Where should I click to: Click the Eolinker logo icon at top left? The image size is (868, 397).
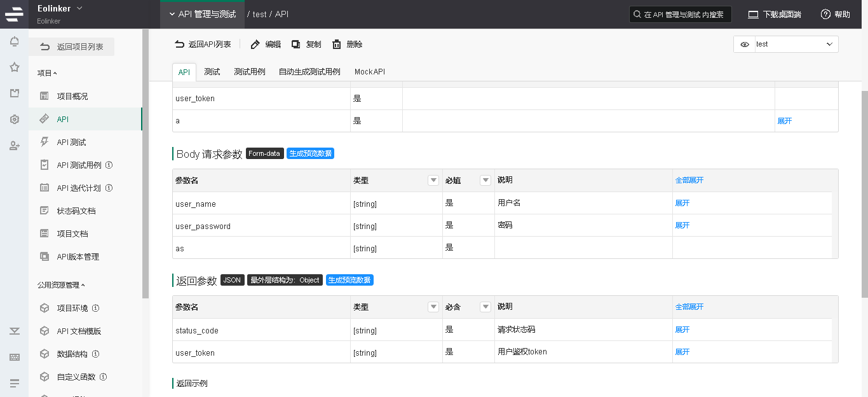coord(14,14)
